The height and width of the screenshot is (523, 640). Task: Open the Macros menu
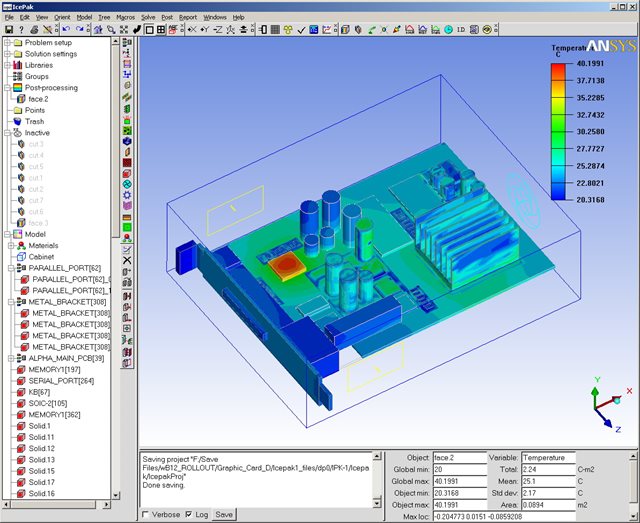click(125, 17)
